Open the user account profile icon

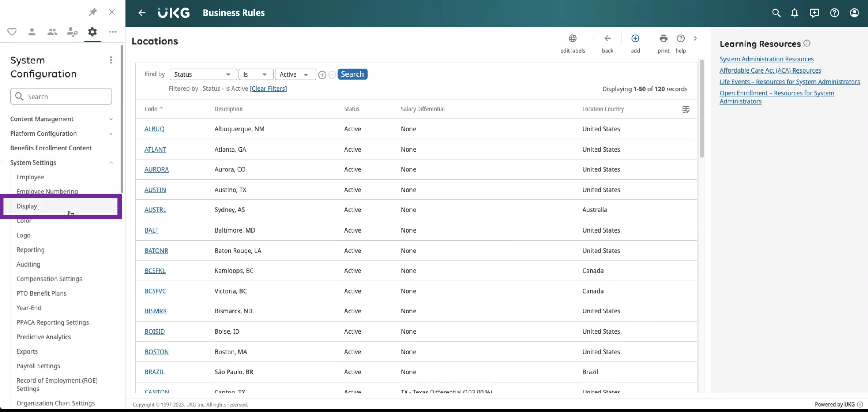pyautogui.click(x=854, y=13)
